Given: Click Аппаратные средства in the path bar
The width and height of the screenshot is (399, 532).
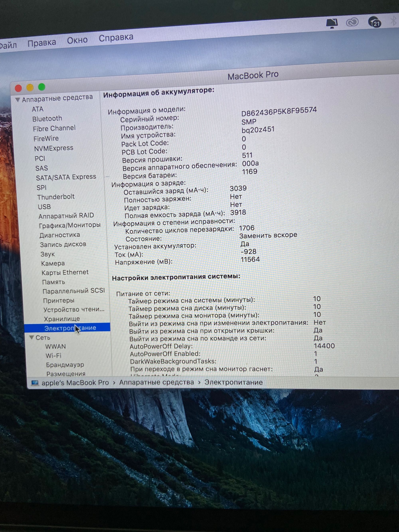Looking at the screenshot, I should point(157,382).
